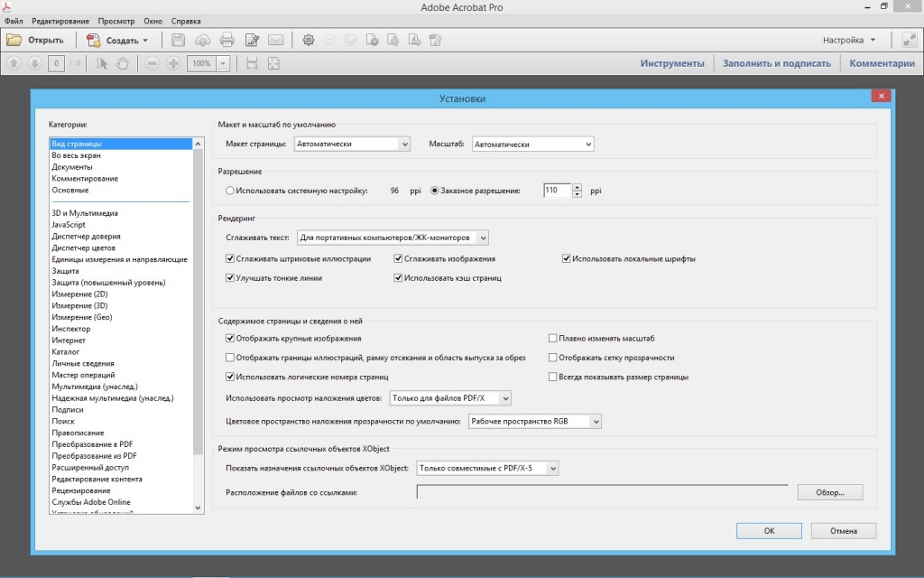Click the Обзор... browse button
This screenshot has width=924, height=578.
[830, 492]
